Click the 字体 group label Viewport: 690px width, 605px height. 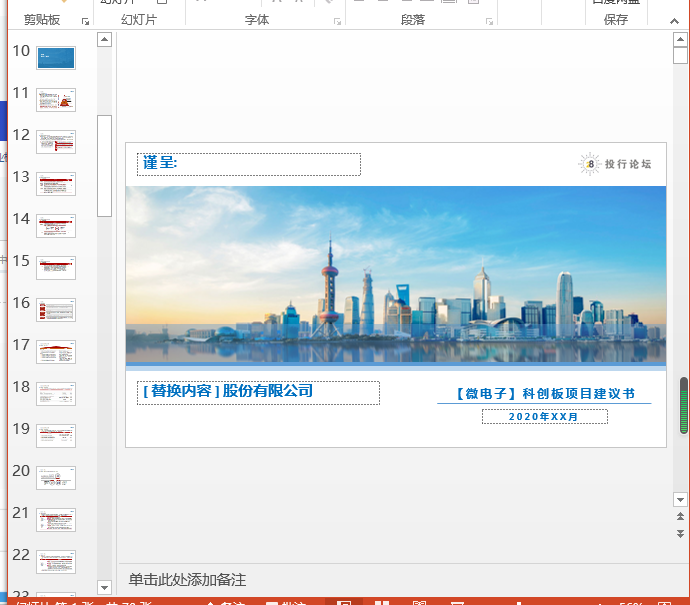pos(257,20)
